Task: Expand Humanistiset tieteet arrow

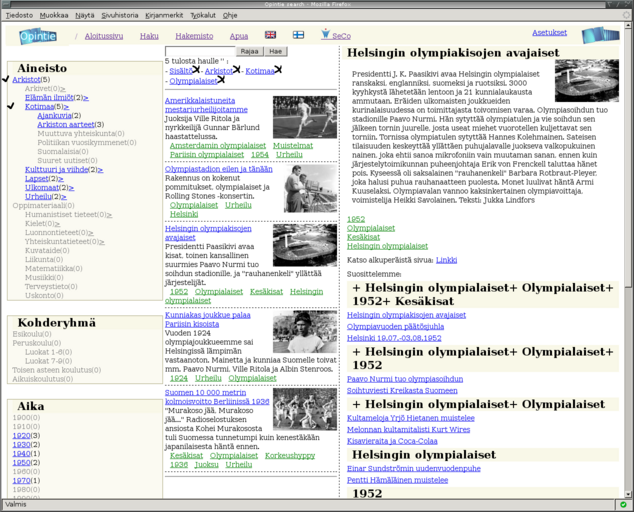Action: click(x=110, y=215)
